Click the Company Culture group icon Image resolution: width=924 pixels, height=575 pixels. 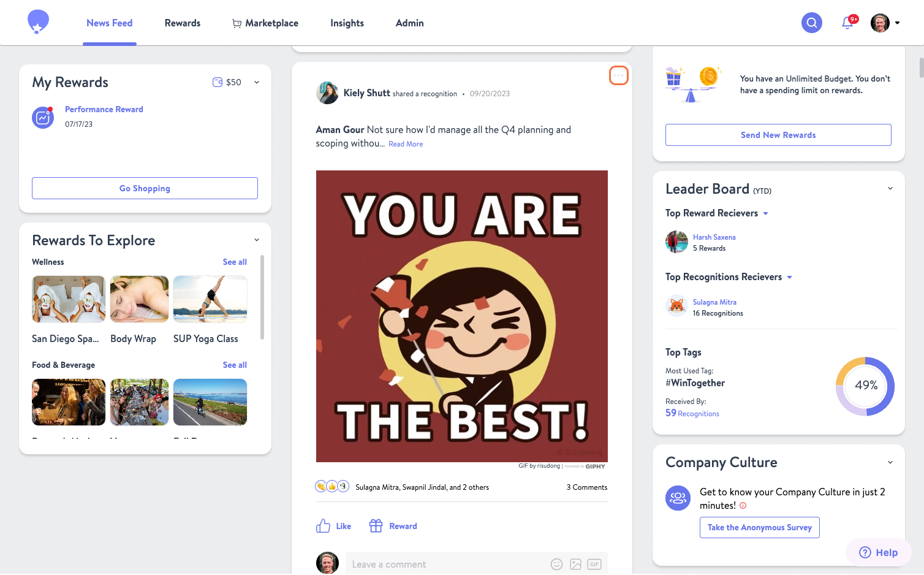[678, 498]
